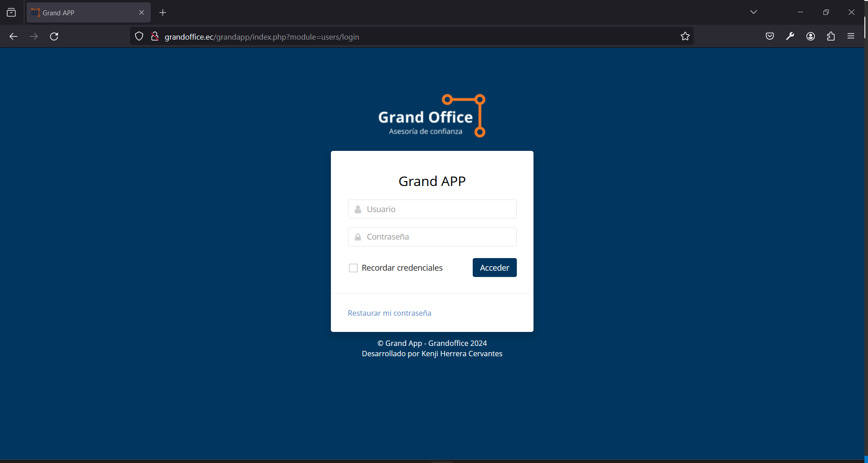The width and height of the screenshot is (868, 463).
Task: Close the browser window
Action: point(851,12)
